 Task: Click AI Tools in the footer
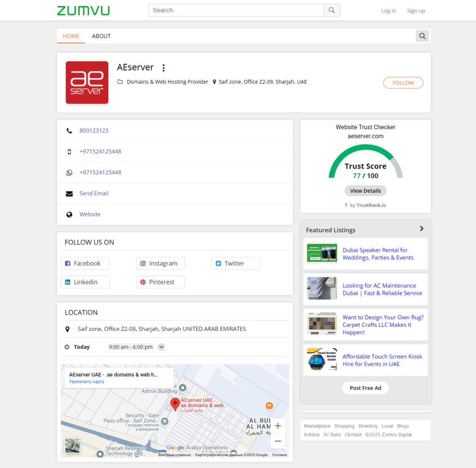[x=332, y=435]
